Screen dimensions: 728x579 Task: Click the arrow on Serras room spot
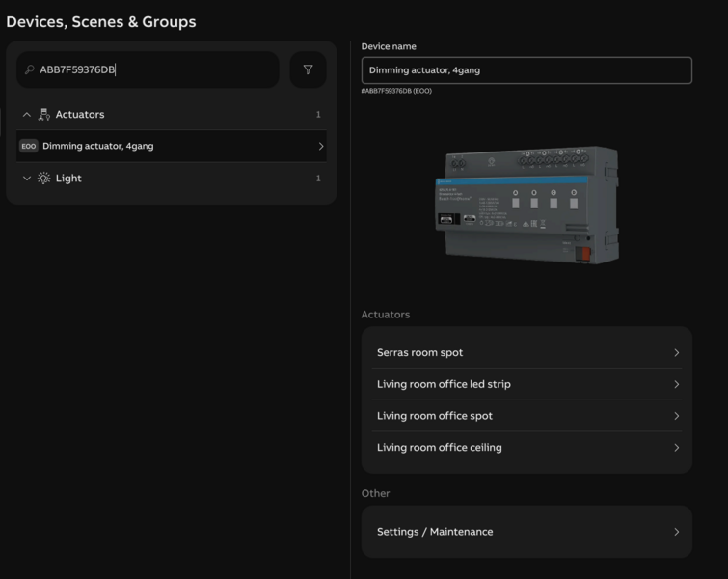[676, 353]
